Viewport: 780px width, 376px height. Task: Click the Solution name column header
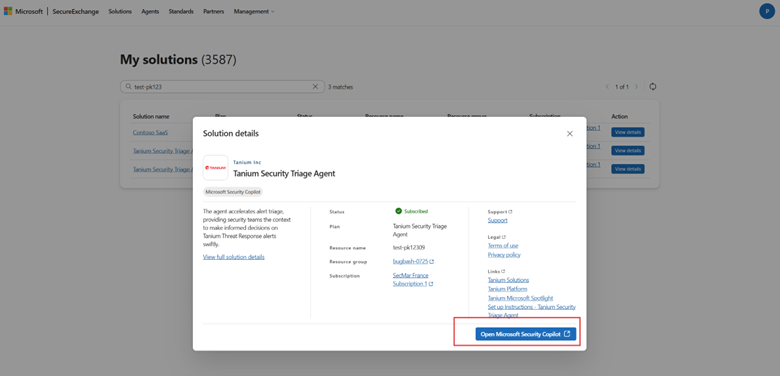pyautogui.click(x=151, y=116)
